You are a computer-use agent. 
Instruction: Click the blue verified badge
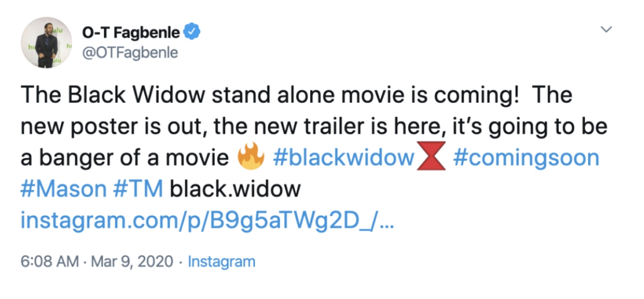tap(192, 32)
